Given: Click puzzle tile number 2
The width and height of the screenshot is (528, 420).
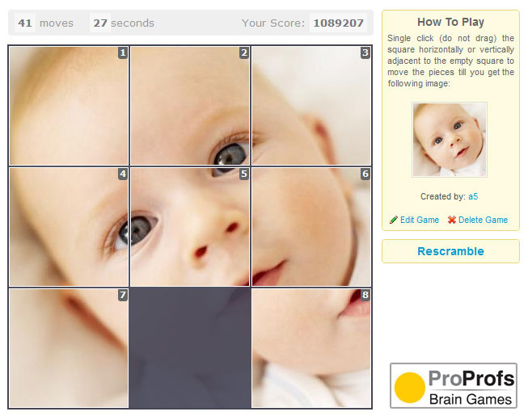Looking at the screenshot, I should (190, 106).
